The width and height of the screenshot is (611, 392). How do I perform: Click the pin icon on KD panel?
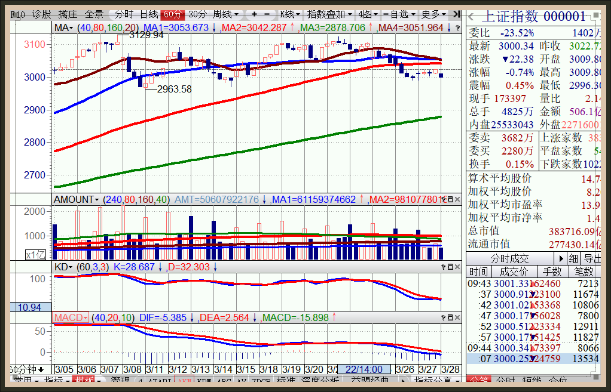[443, 267]
